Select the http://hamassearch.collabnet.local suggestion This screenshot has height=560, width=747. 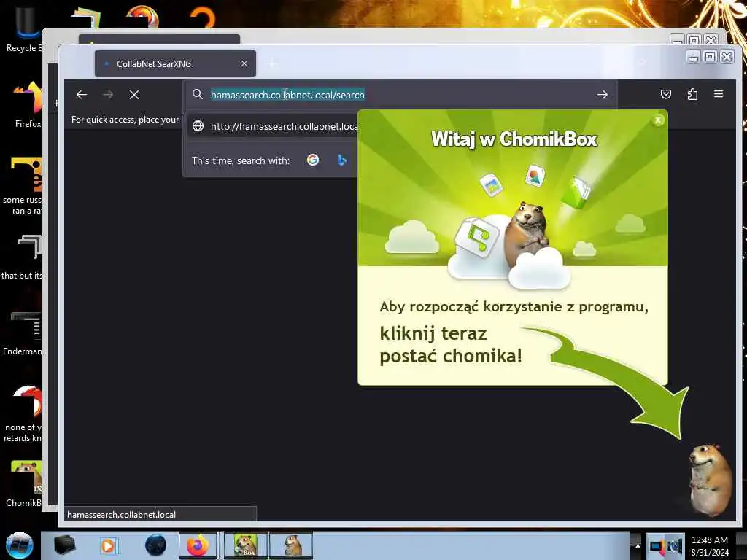click(x=273, y=126)
